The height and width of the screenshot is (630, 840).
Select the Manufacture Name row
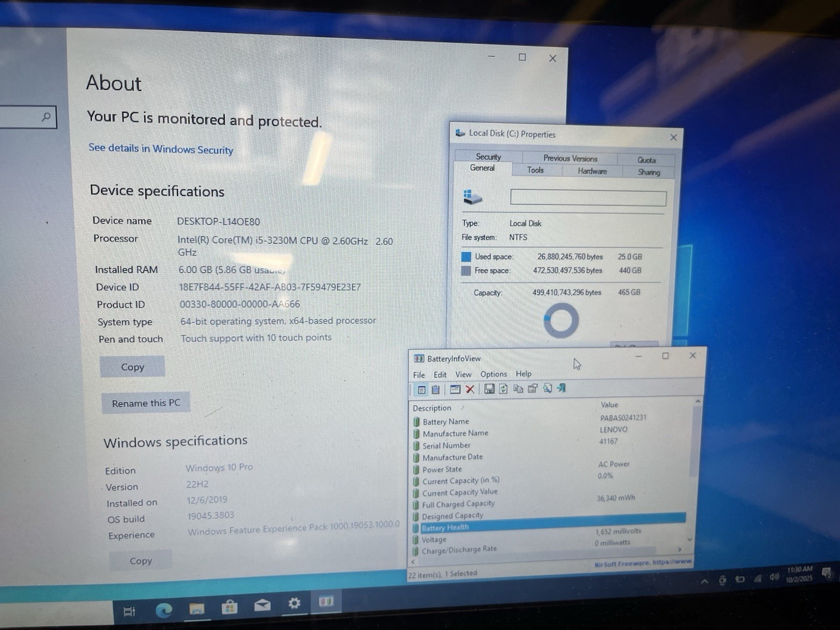[549, 432]
